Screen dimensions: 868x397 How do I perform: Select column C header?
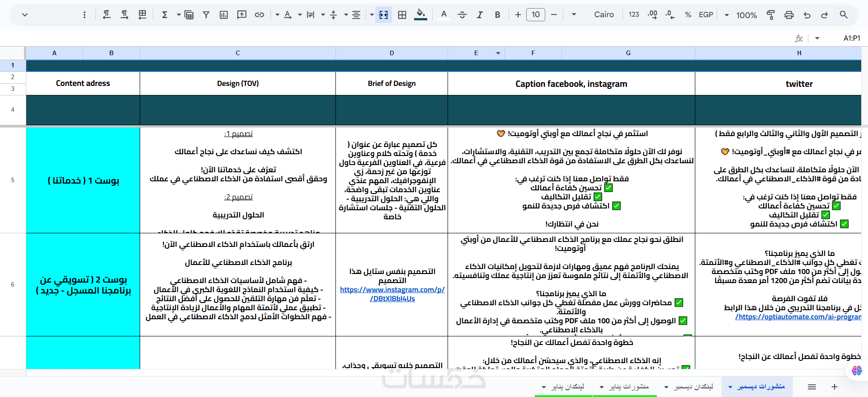coord(238,53)
